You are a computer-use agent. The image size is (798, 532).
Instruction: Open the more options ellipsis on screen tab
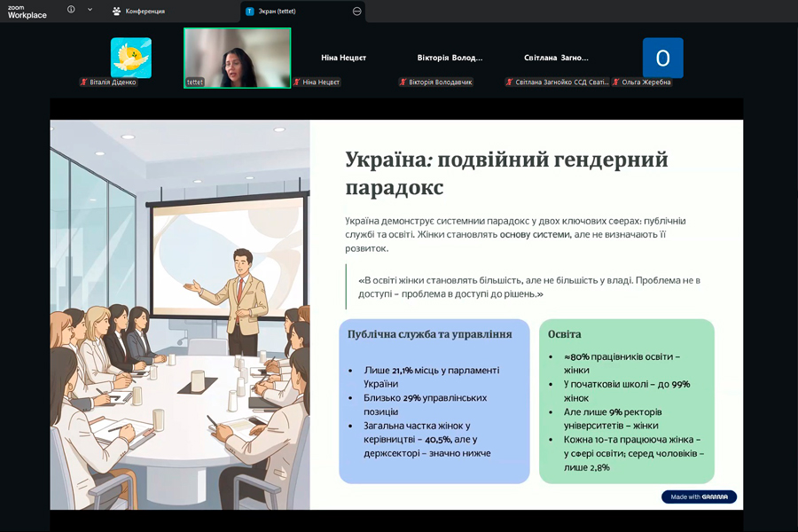click(x=356, y=12)
